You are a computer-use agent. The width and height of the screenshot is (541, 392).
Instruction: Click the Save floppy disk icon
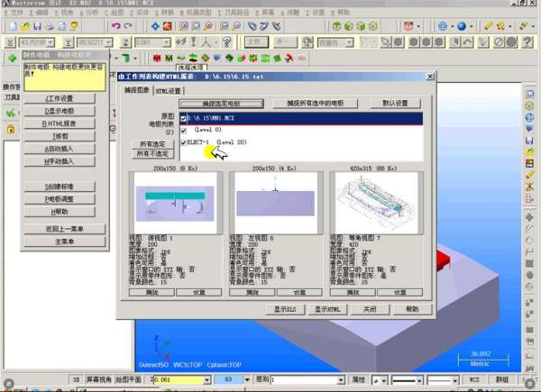click(37, 26)
